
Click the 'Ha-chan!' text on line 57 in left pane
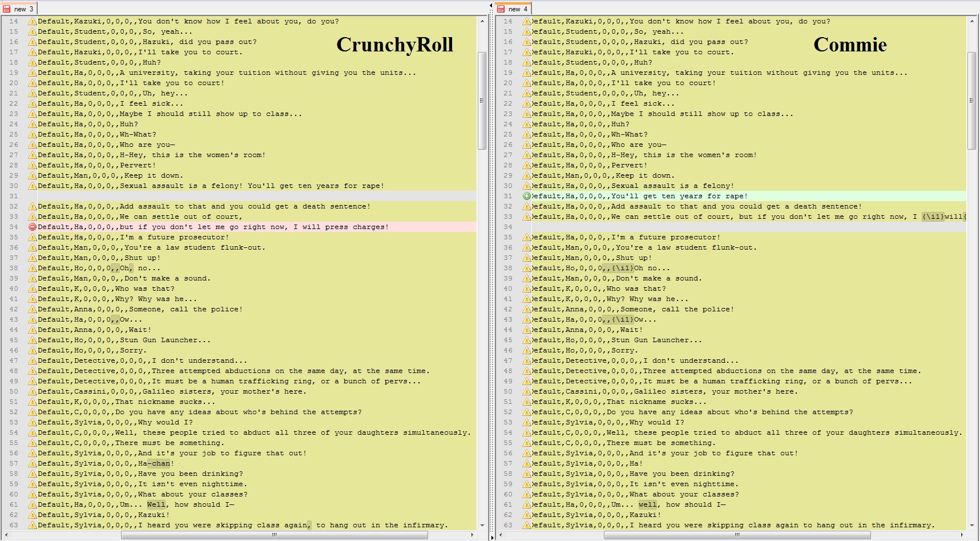pyautogui.click(x=156, y=463)
